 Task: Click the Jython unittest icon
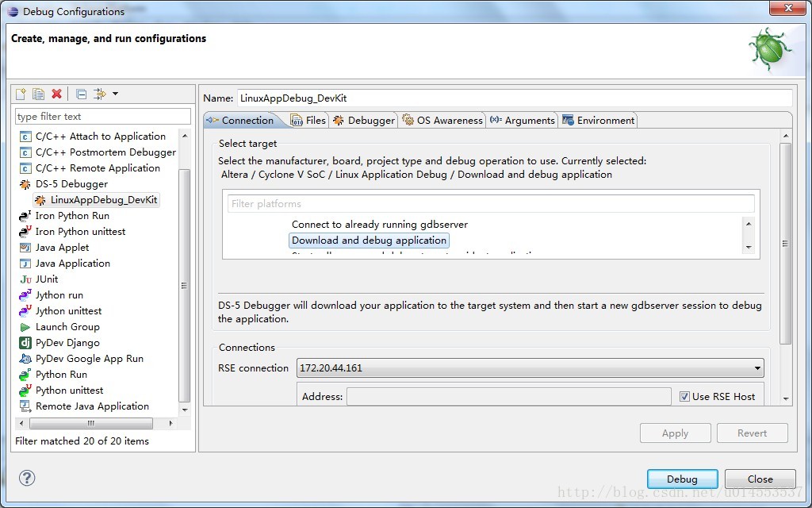[25, 311]
